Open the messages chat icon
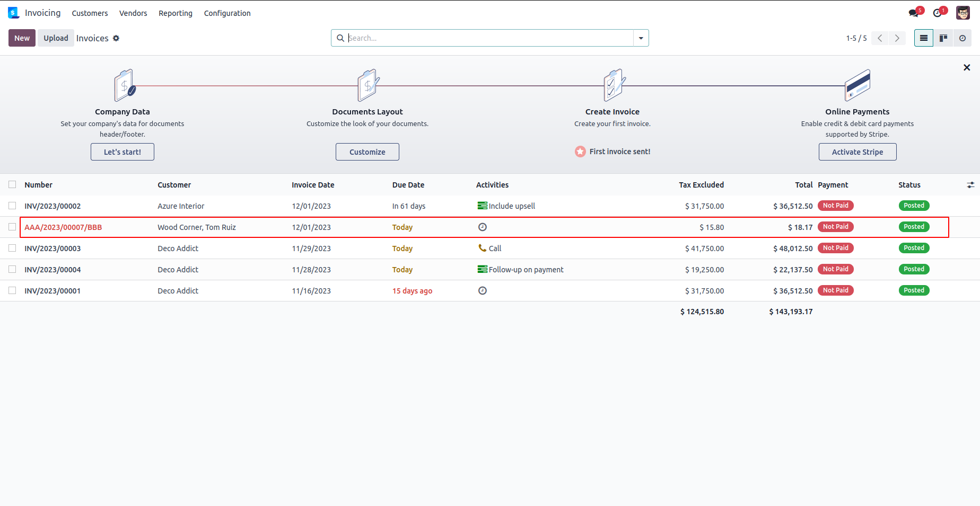The width and height of the screenshot is (980, 506). [913, 13]
